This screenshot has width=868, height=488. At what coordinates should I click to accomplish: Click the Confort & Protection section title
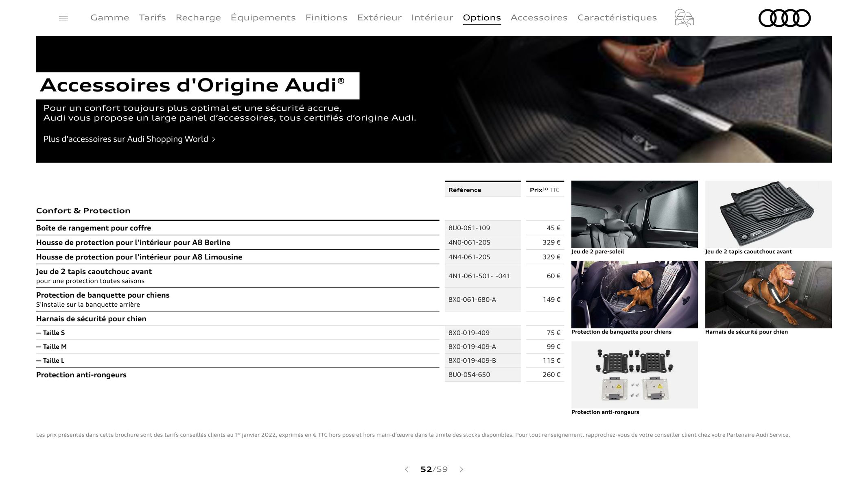(83, 211)
